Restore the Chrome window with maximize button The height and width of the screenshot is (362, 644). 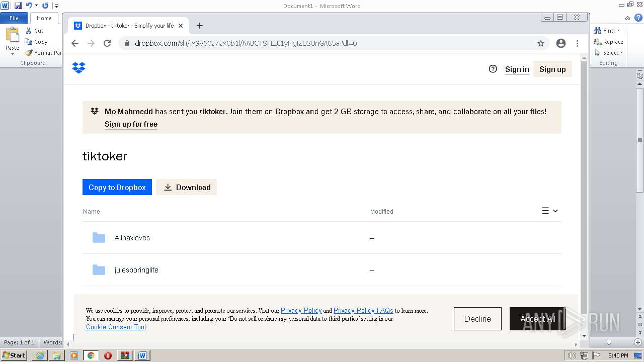point(560,17)
